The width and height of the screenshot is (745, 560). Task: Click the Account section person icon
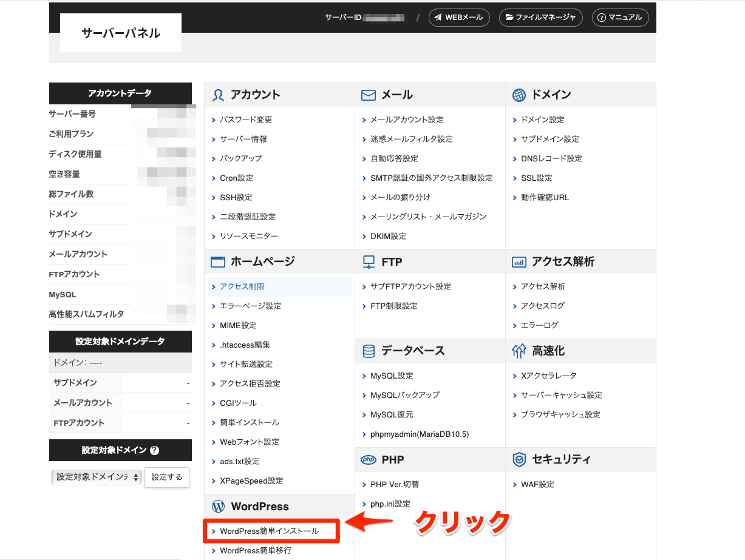218,95
